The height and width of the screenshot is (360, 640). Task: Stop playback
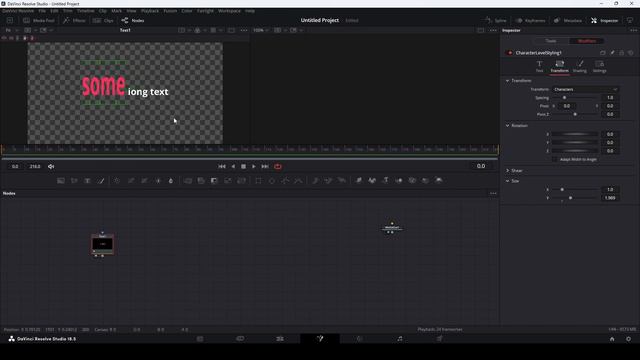[243, 167]
